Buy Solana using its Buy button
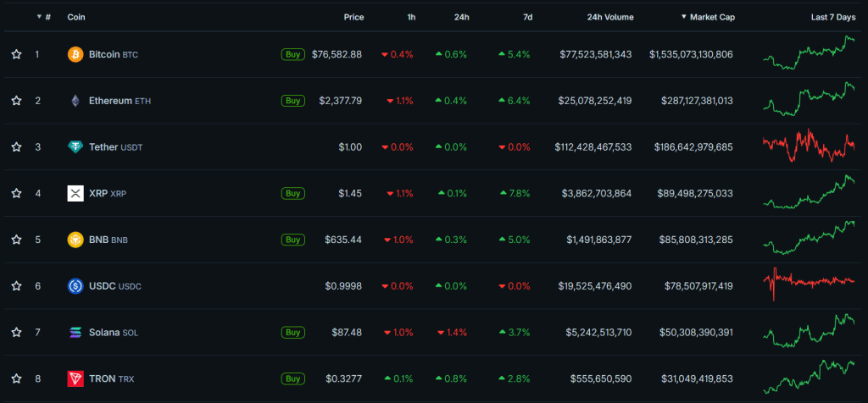The height and width of the screenshot is (403, 868). click(292, 332)
